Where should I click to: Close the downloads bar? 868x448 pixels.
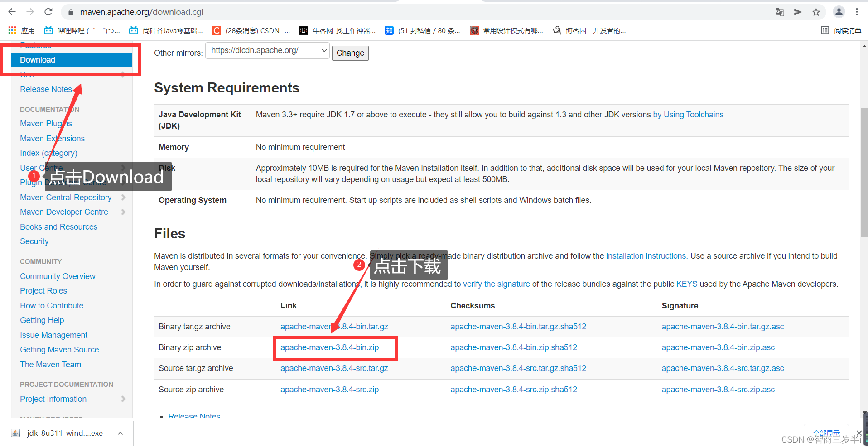click(859, 433)
